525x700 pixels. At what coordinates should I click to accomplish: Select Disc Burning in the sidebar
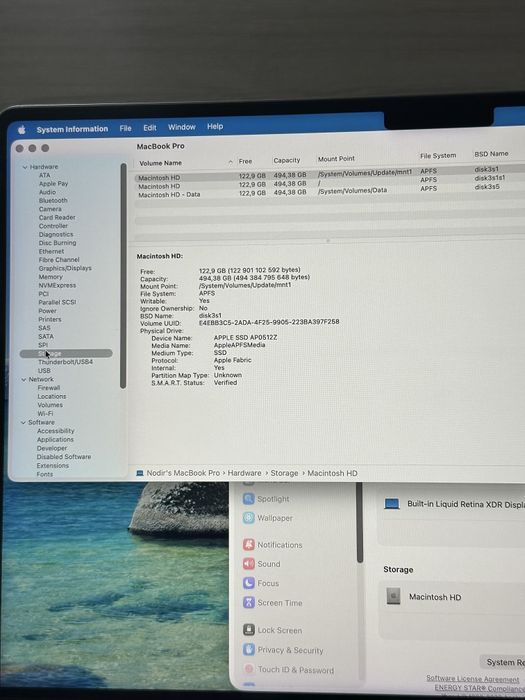[x=57, y=243]
